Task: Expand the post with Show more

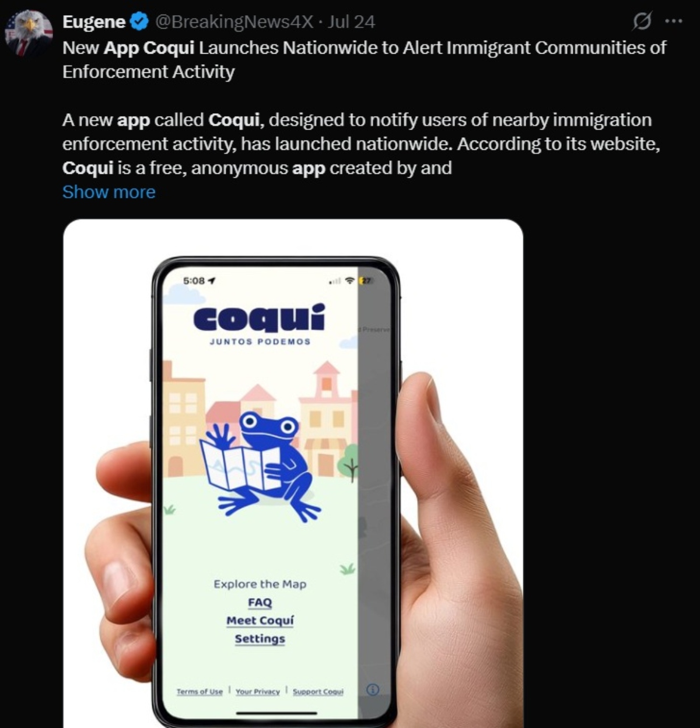Action: (x=109, y=192)
